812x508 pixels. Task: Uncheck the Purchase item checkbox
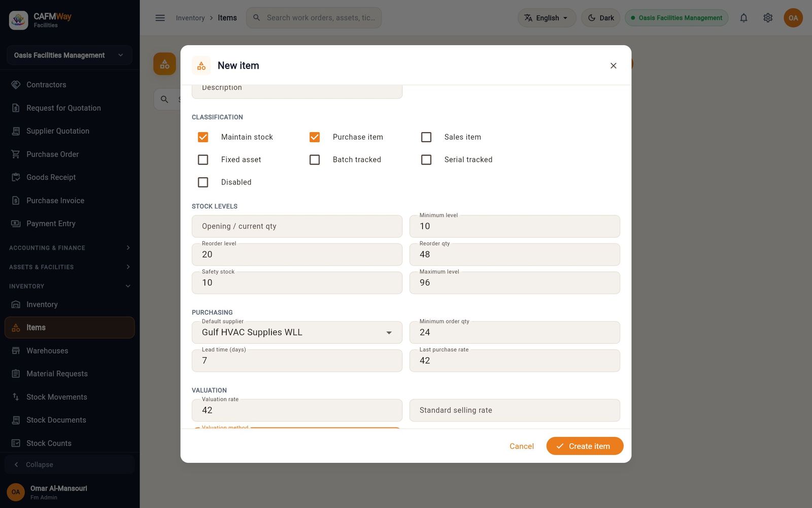(x=315, y=137)
